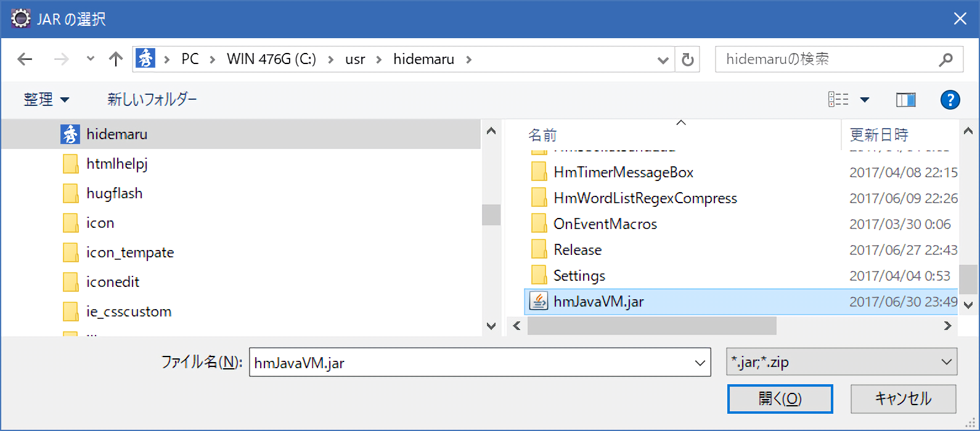The height and width of the screenshot is (431, 980).
Task: Click the file list horizontal scrollbar
Action: click(x=651, y=326)
